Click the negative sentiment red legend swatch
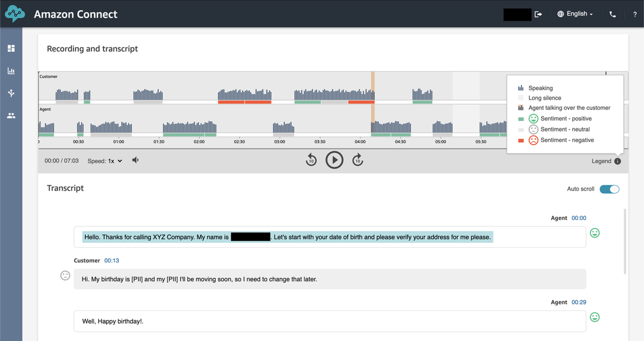Screen dimensions: 644x341 pyautogui.click(x=521, y=141)
